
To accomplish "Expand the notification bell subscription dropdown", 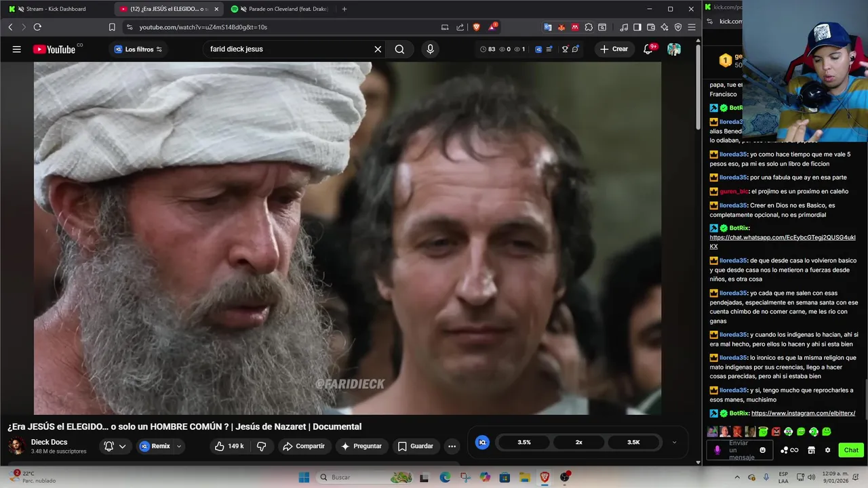I will tap(122, 446).
